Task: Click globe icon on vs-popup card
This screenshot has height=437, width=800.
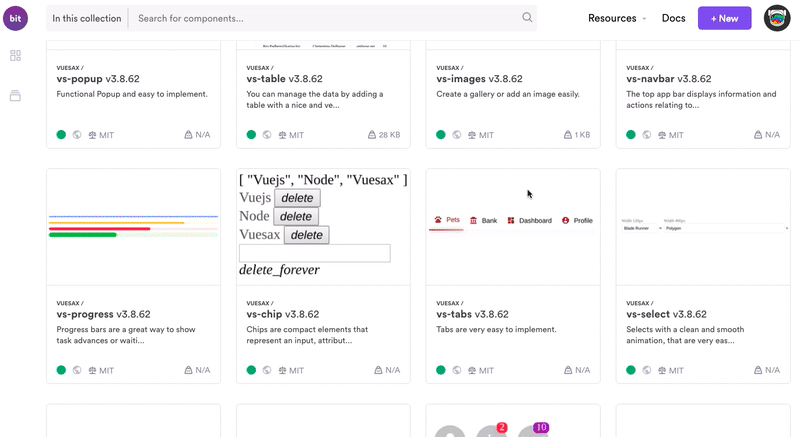Action: tap(77, 135)
